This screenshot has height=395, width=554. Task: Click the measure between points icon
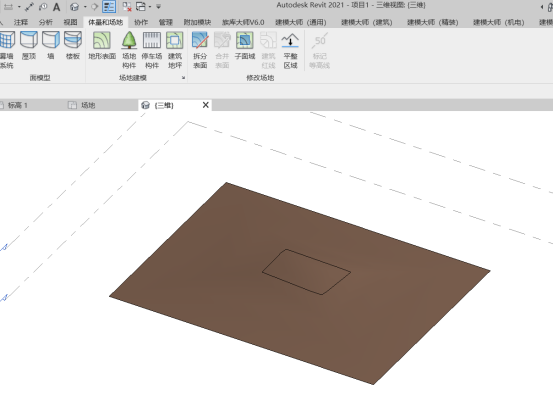click(x=29, y=7)
